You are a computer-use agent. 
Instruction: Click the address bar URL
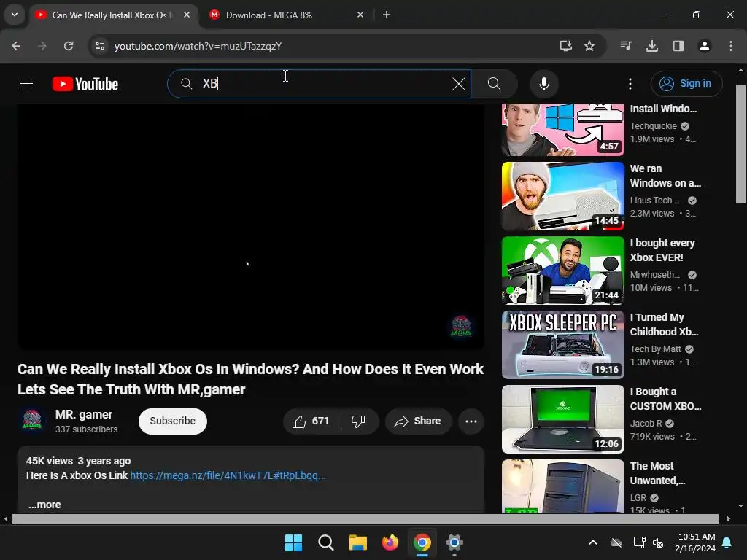tap(198, 46)
